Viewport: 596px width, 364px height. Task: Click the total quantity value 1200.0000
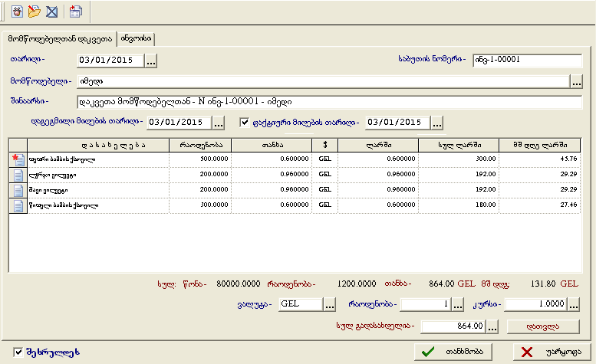357,284
